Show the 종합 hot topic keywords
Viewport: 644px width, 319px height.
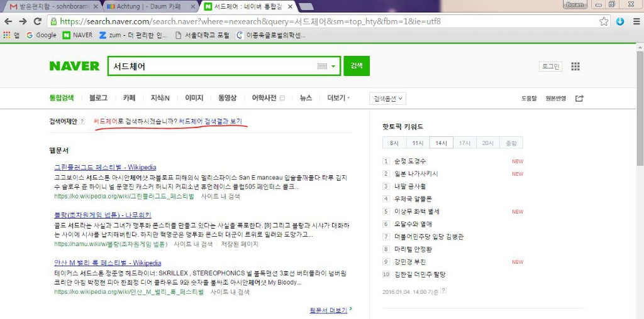coord(511,143)
